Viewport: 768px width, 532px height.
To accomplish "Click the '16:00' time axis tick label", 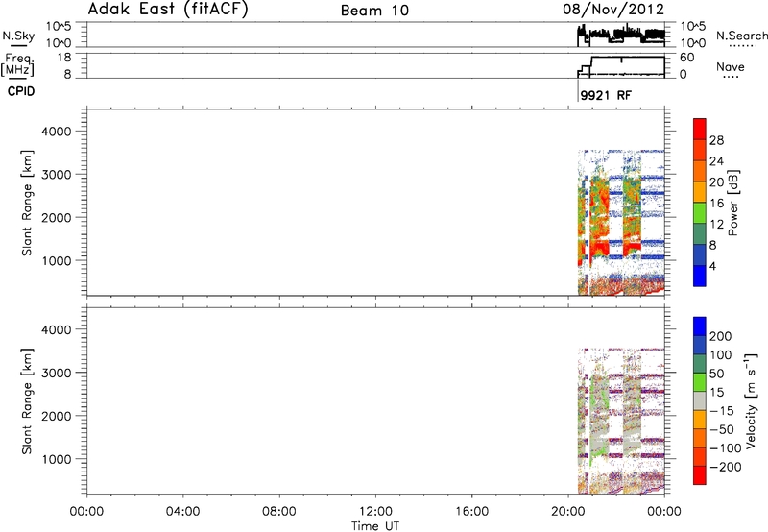I will (471, 512).
